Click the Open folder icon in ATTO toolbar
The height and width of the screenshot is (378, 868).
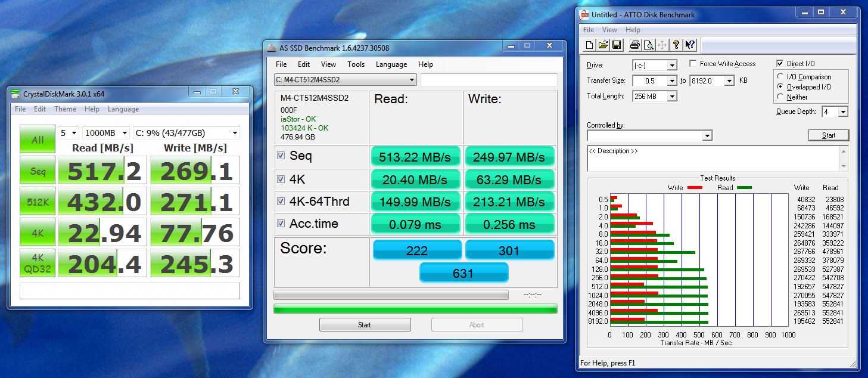click(603, 45)
